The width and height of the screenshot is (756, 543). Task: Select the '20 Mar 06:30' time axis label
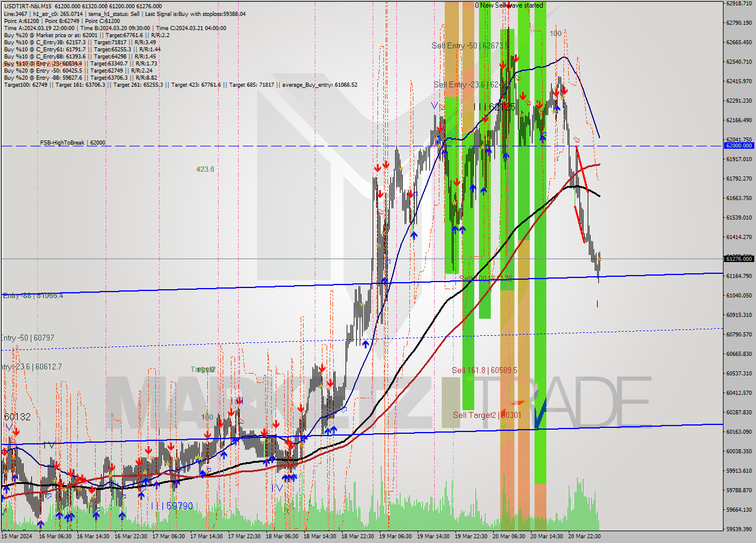click(509, 537)
